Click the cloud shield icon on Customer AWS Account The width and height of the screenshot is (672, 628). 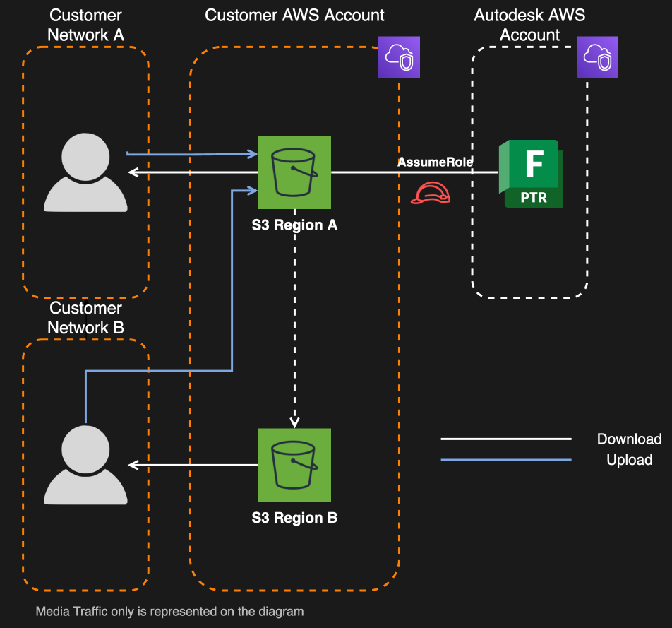pos(399,57)
